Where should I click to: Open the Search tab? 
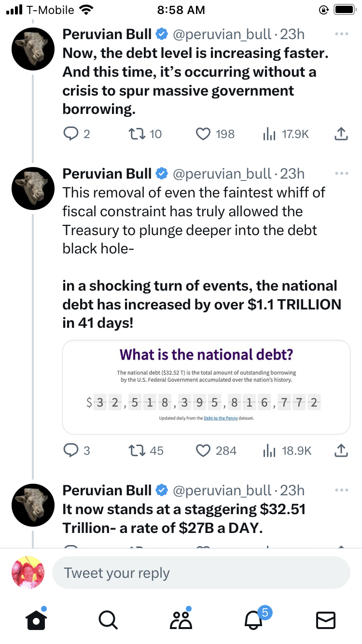pyautogui.click(x=108, y=620)
